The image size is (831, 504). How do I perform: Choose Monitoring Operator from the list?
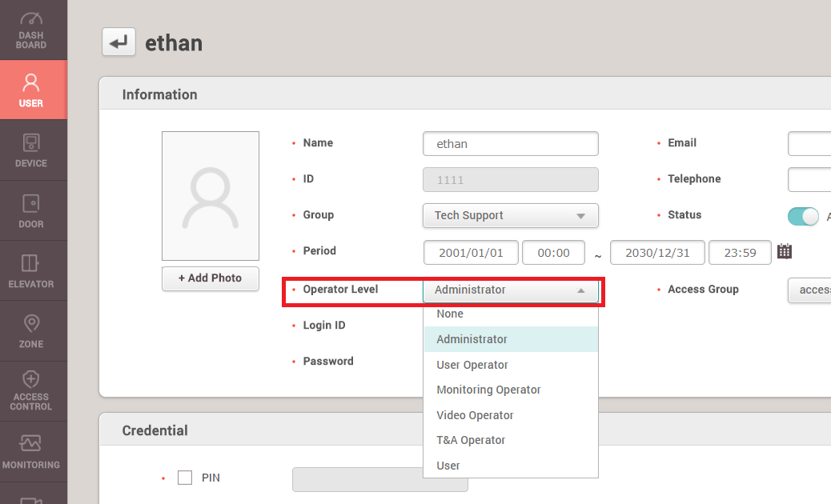coord(510,390)
